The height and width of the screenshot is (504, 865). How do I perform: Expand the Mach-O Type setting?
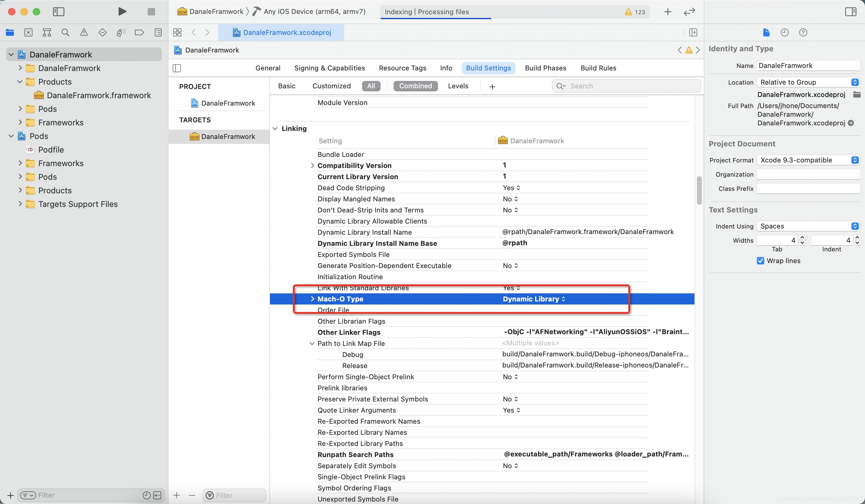(312, 299)
